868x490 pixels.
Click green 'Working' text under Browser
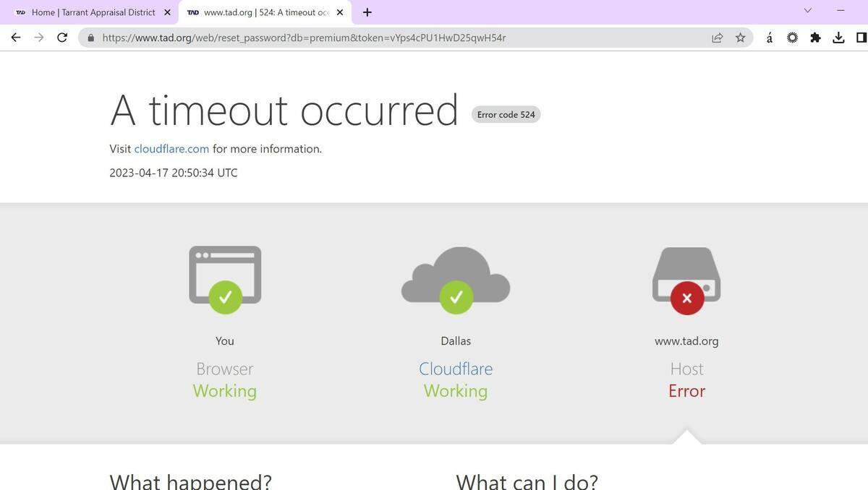pos(225,391)
